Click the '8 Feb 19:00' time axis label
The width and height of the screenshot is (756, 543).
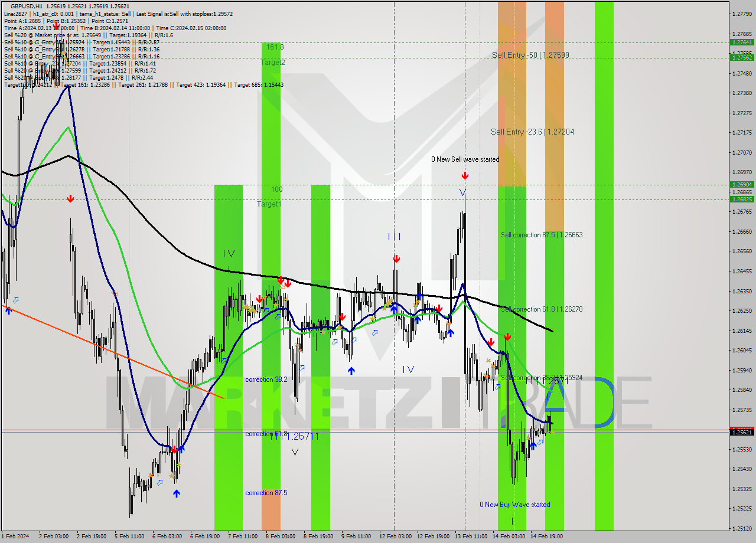318,537
